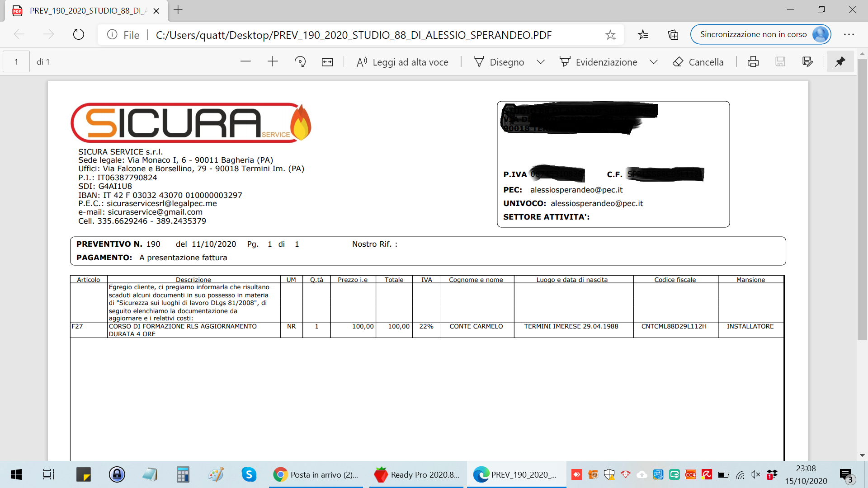Open browser Collections icon

coord(673,35)
